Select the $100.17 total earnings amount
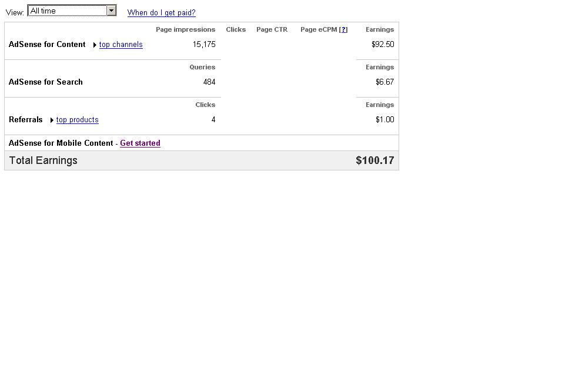Viewport: 562px width, 392px height. (375, 160)
